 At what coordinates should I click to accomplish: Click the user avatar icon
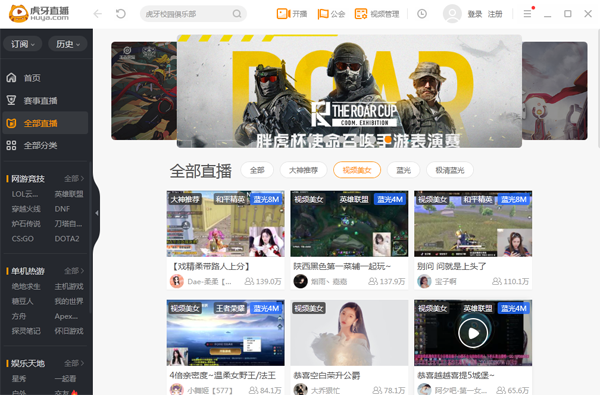[x=452, y=14]
